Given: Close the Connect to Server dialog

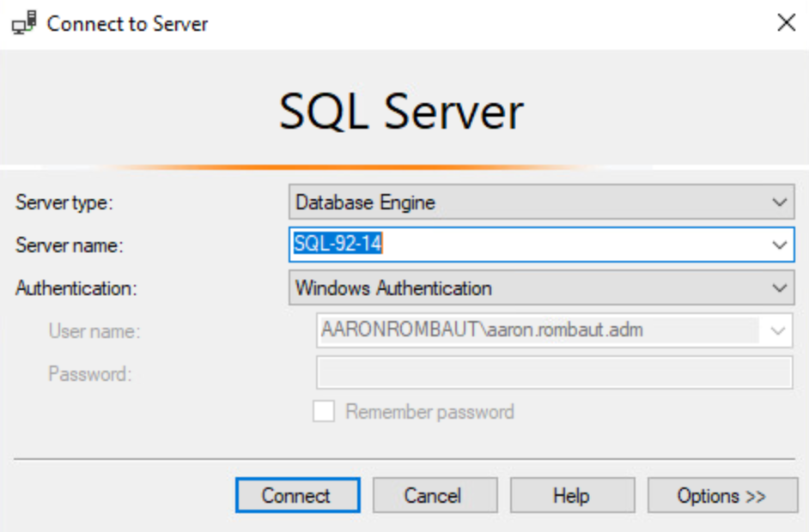Looking at the screenshot, I should (x=786, y=23).
